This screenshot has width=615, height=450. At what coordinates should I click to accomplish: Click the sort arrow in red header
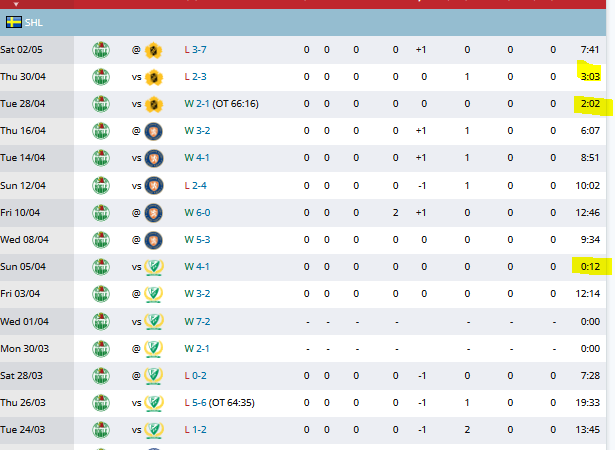(16, 4)
